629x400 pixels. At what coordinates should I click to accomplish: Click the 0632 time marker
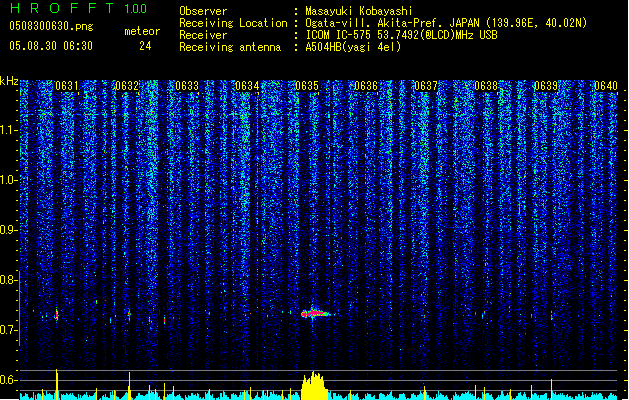pyautogui.click(x=127, y=86)
